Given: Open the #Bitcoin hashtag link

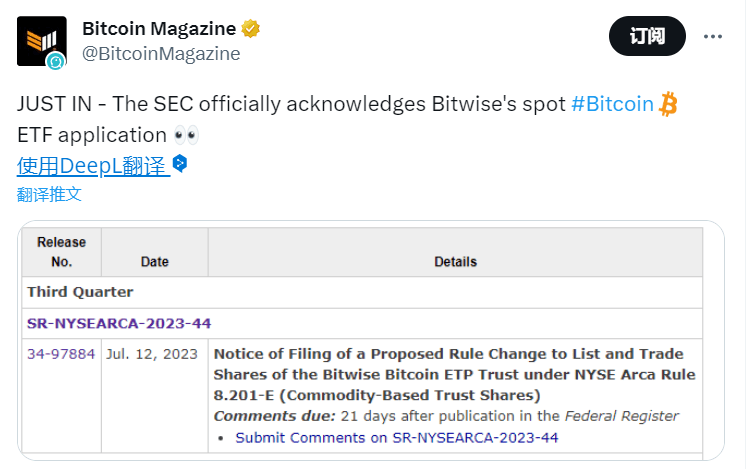Looking at the screenshot, I should (612, 104).
